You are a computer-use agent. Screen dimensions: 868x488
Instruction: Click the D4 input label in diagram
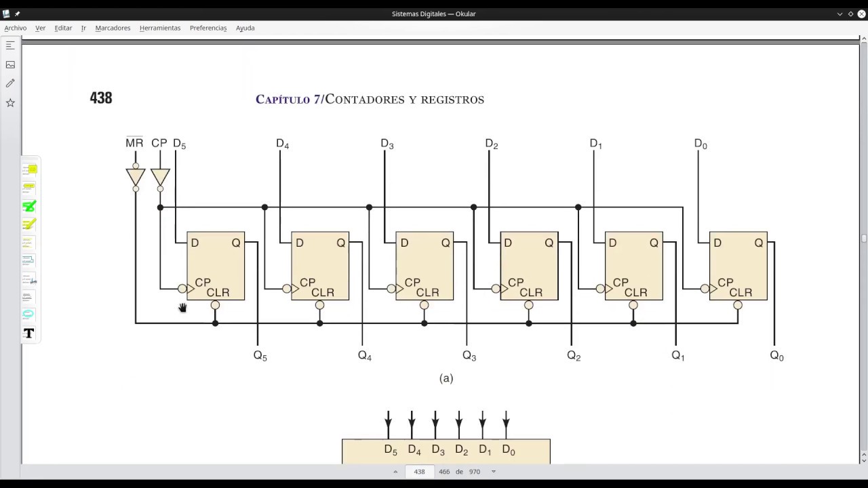click(x=283, y=144)
